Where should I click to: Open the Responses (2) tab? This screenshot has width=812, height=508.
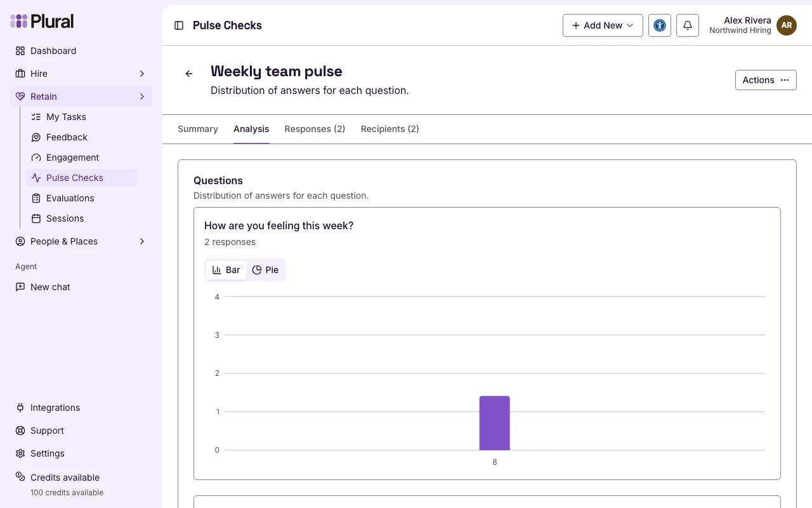pos(315,129)
